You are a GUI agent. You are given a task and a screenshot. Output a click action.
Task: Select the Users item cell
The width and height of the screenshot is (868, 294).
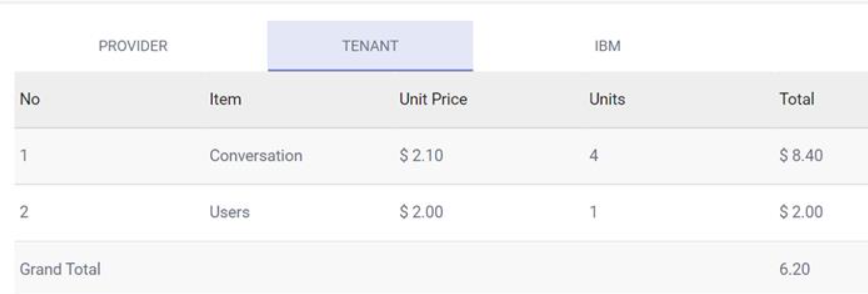click(x=229, y=212)
